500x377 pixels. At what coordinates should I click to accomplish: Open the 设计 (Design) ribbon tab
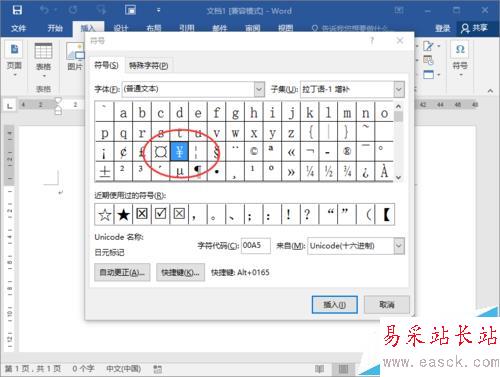pos(121,28)
